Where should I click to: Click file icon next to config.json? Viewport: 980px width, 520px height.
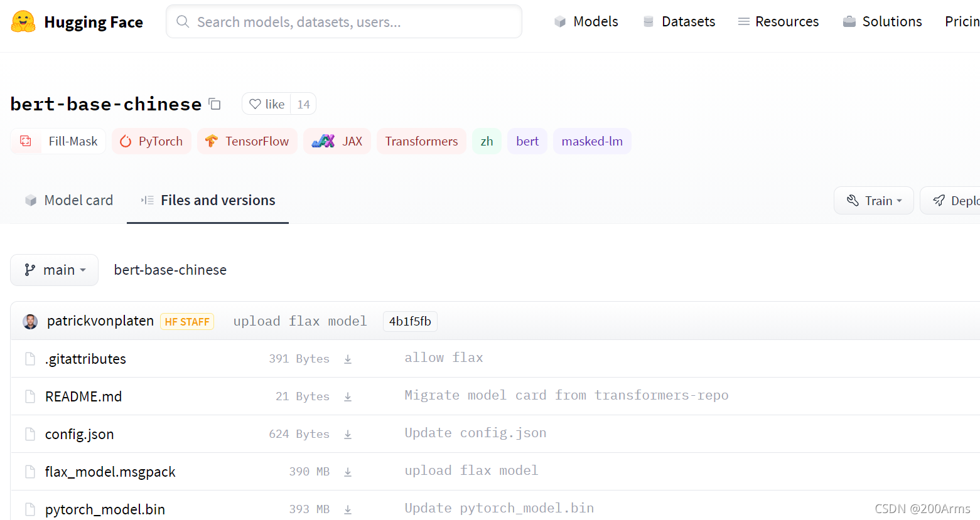click(x=30, y=434)
